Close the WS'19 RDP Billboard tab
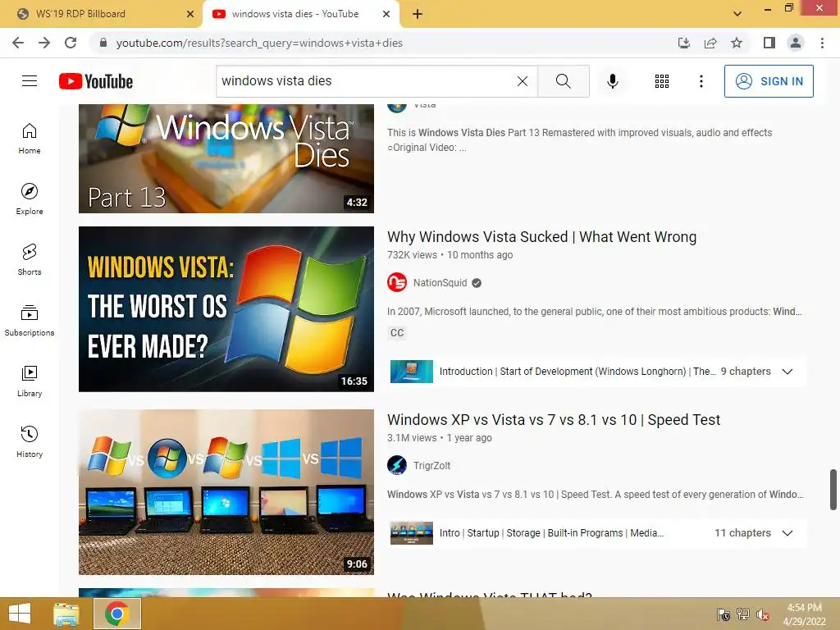Screen dimensions: 840x630 pos(189,14)
